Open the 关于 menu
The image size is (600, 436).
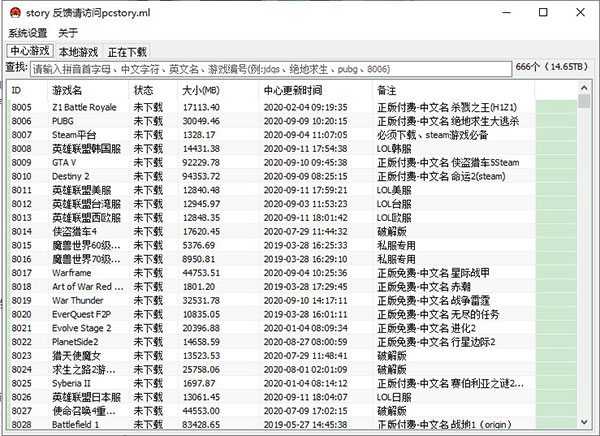[68, 33]
